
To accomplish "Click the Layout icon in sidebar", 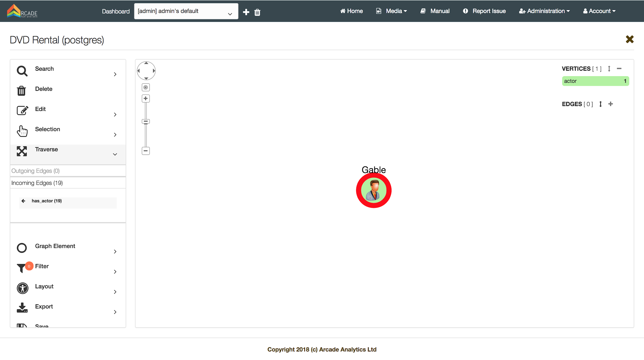I will [x=23, y=288].
